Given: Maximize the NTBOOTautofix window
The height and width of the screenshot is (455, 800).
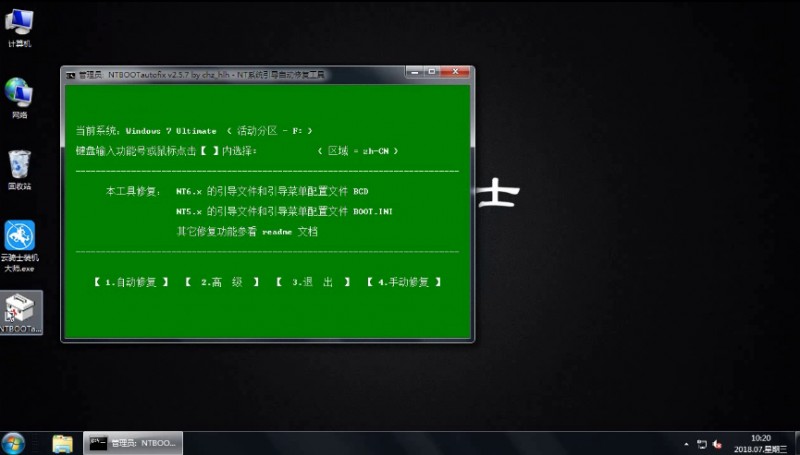Looking at the screenshot, I should (x=432, y=72).
